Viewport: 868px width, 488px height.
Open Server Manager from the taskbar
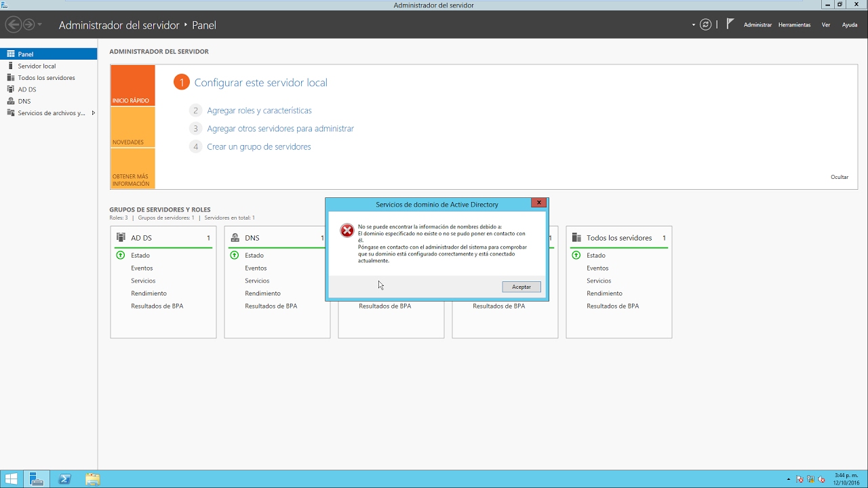[37, 479]
